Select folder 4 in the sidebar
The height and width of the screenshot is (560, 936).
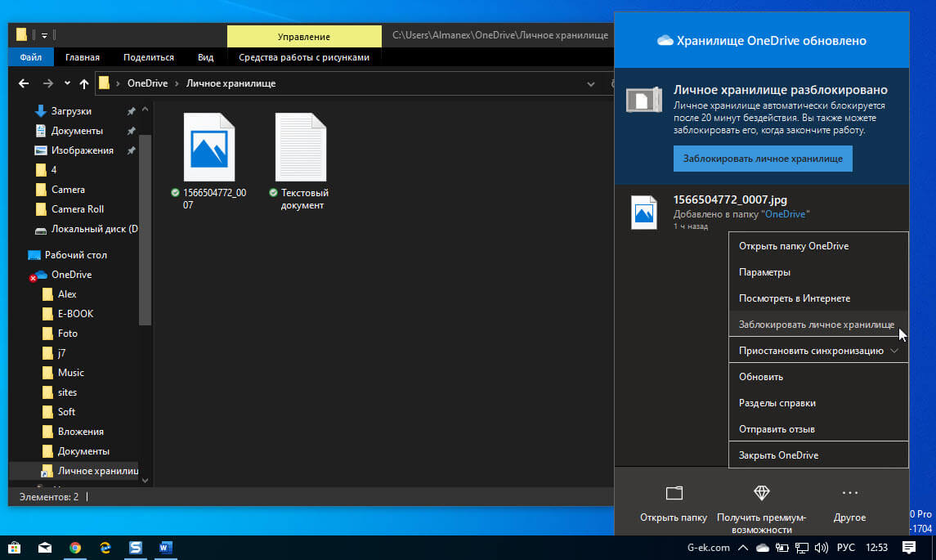[54, 170]
